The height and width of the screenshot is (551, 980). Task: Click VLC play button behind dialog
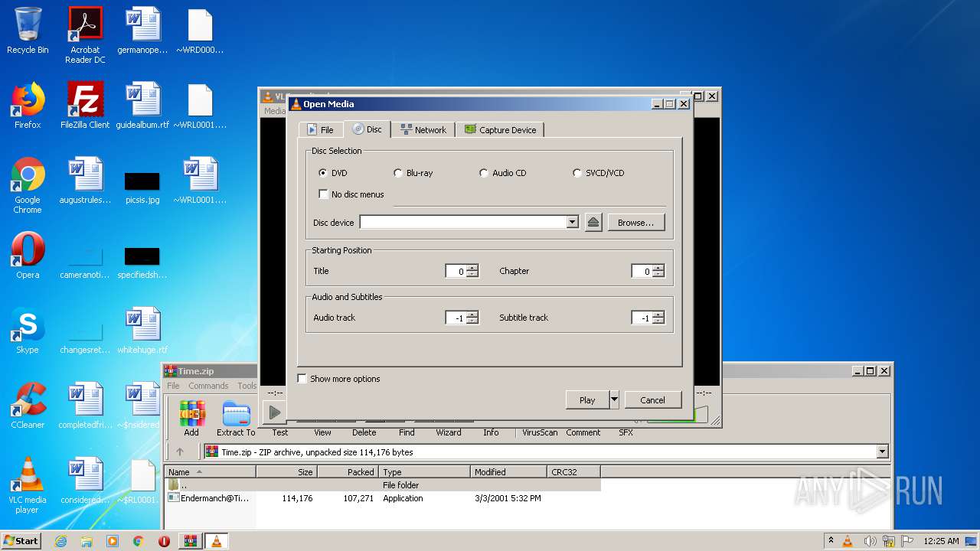[273, 413]
